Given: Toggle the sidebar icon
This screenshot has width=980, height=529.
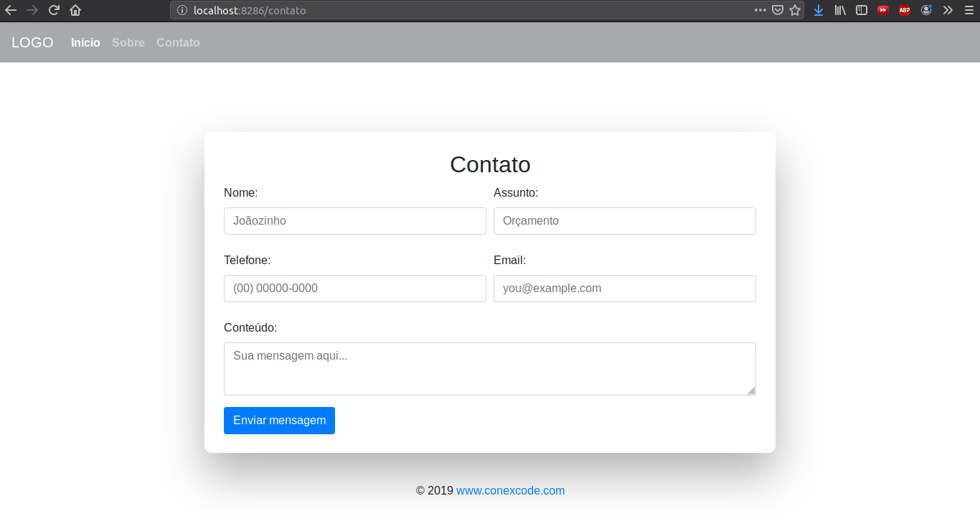Looking at the screenshot, I should [x=862, y=10].
